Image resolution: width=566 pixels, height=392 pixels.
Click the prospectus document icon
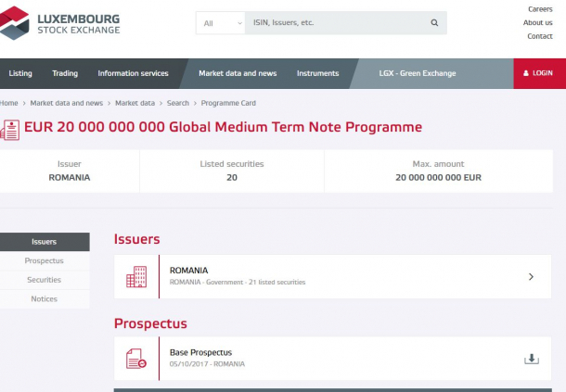[136, 359]
